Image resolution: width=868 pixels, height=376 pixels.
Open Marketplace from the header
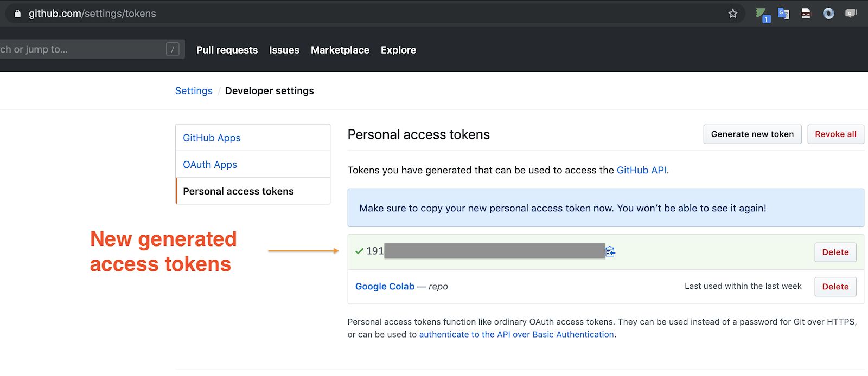point(340,50)
